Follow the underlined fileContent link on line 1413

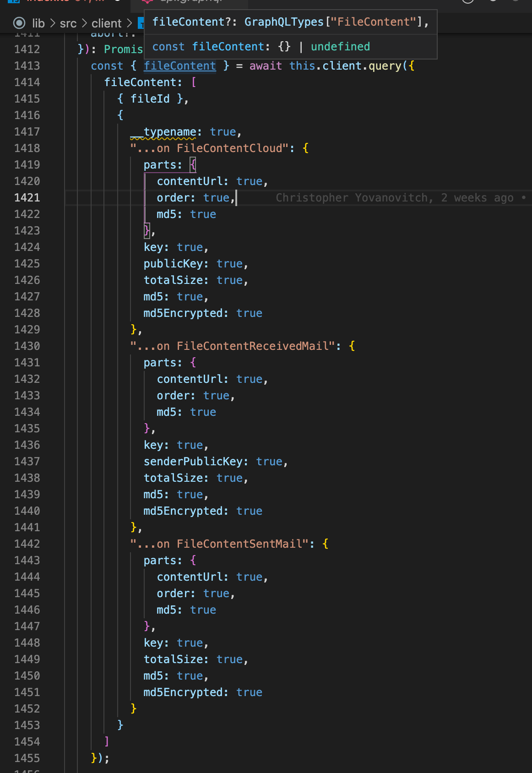180,66
